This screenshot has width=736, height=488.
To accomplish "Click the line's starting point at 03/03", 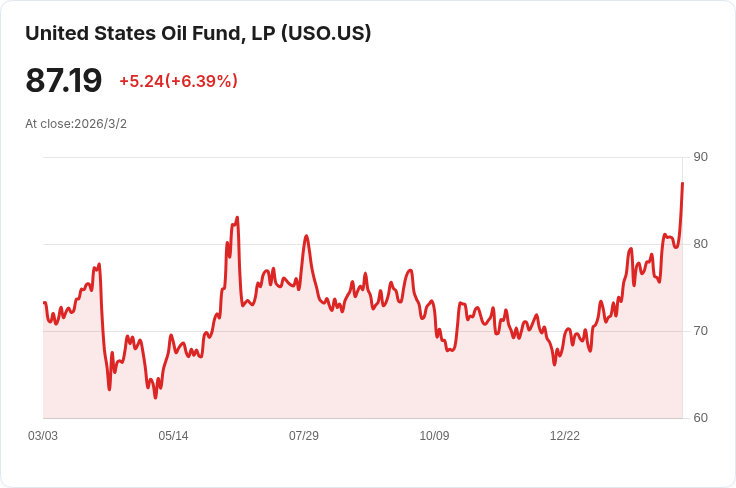I will [x=44, y=302].
